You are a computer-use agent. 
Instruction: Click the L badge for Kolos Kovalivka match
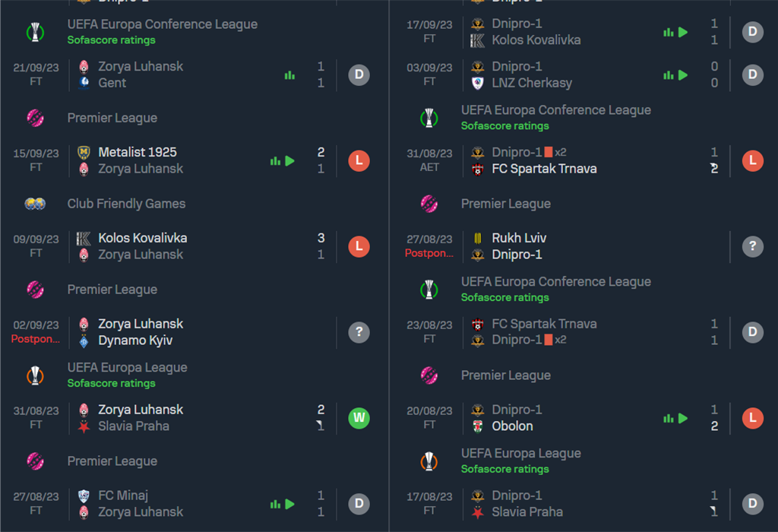(359, 247)
